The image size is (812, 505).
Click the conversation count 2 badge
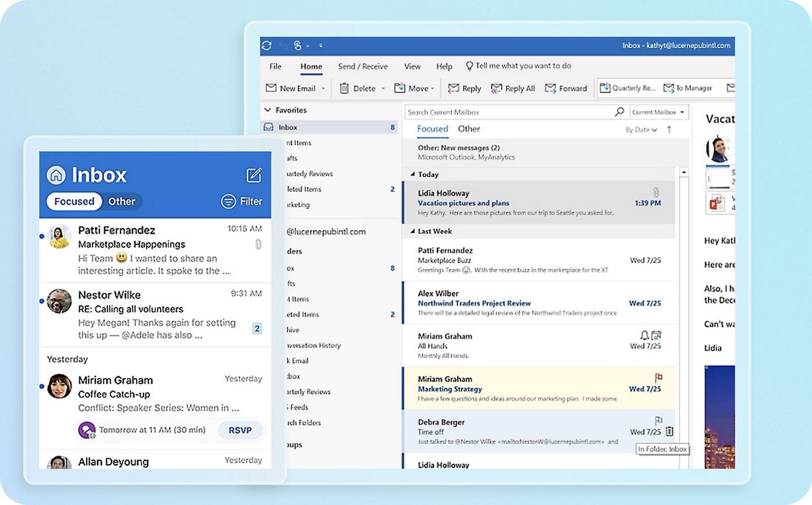click(x=257, y=329)
